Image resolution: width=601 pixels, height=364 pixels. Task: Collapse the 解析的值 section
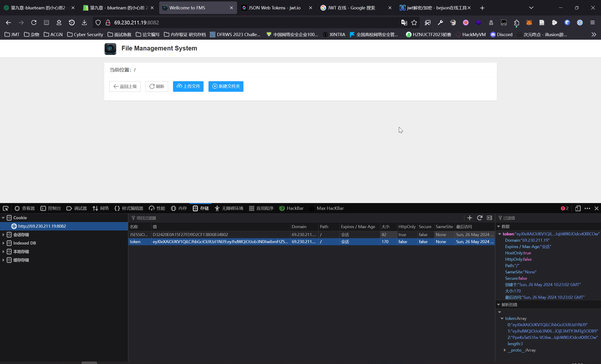tap(499, 305)
